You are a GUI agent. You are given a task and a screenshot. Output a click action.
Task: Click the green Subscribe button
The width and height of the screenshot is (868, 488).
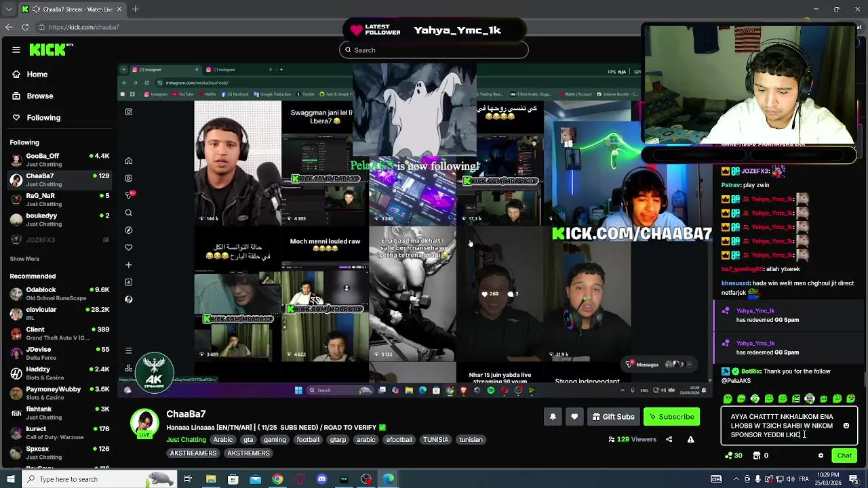pos(671,417)
